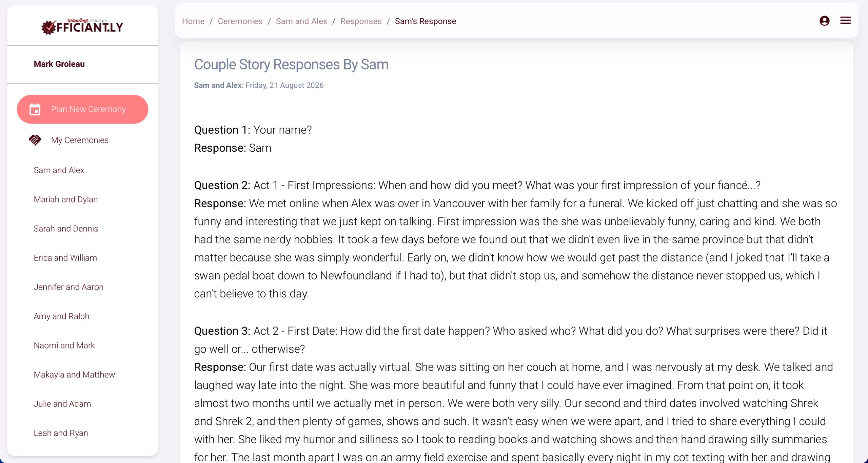Click the Mark Groleau user name
The width and height of the screenshot is (868, 463).
coord(59,64)
